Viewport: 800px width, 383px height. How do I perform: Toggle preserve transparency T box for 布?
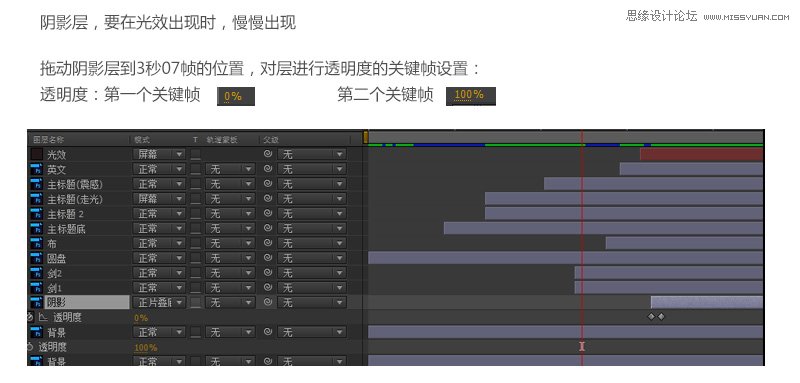tap(196, 243)
